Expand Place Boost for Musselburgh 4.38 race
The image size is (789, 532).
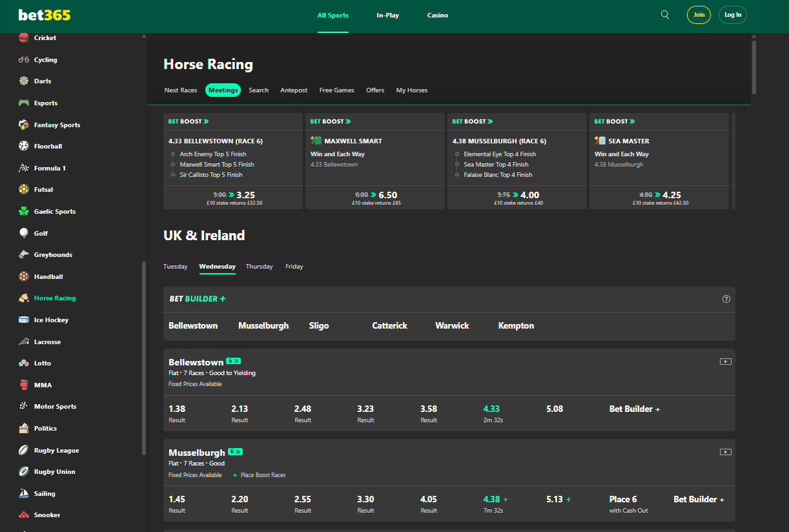point(506,499)
